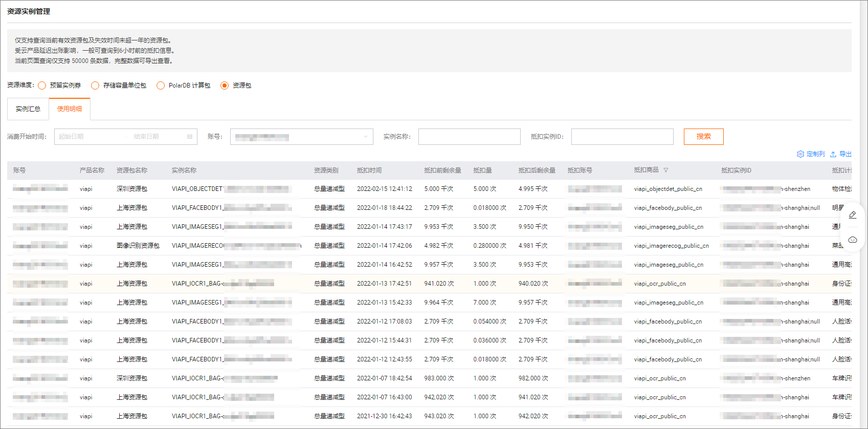This screenshot has height=429, width=868.
Task: Click the 2022-01-14 16:42:52 time cell
Action: tap(385, 265)
